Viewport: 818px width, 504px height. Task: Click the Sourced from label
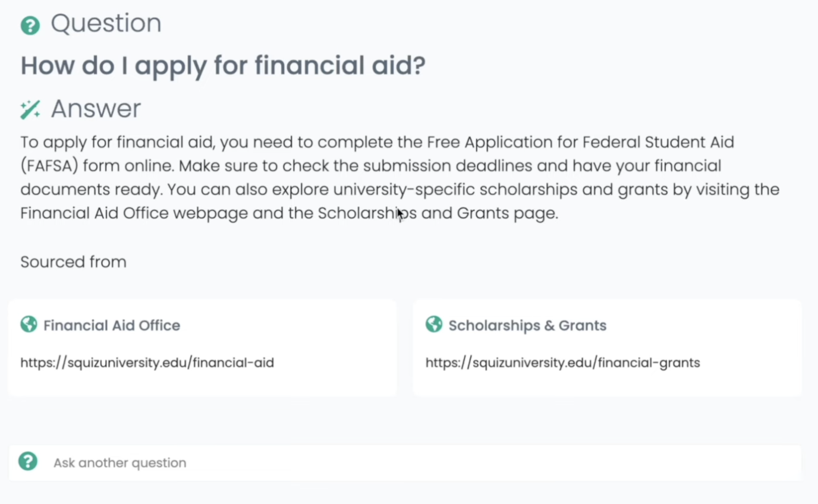tap(73, 262)
